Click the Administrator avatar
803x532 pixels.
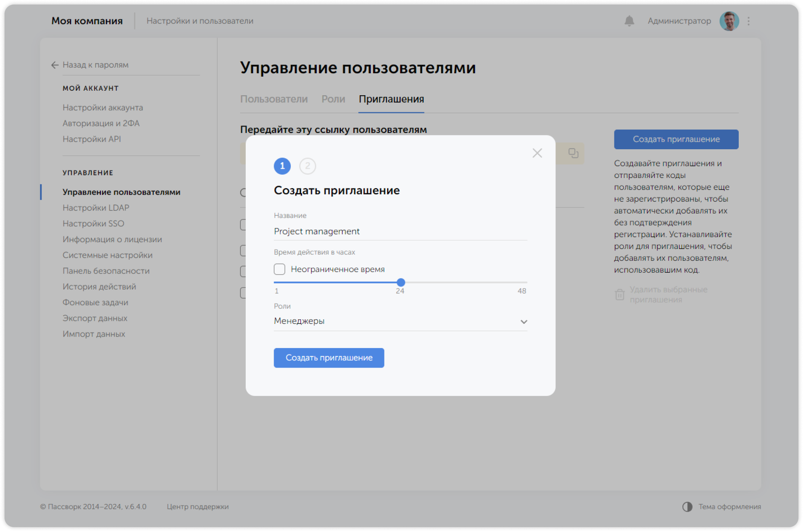[729, 21]
